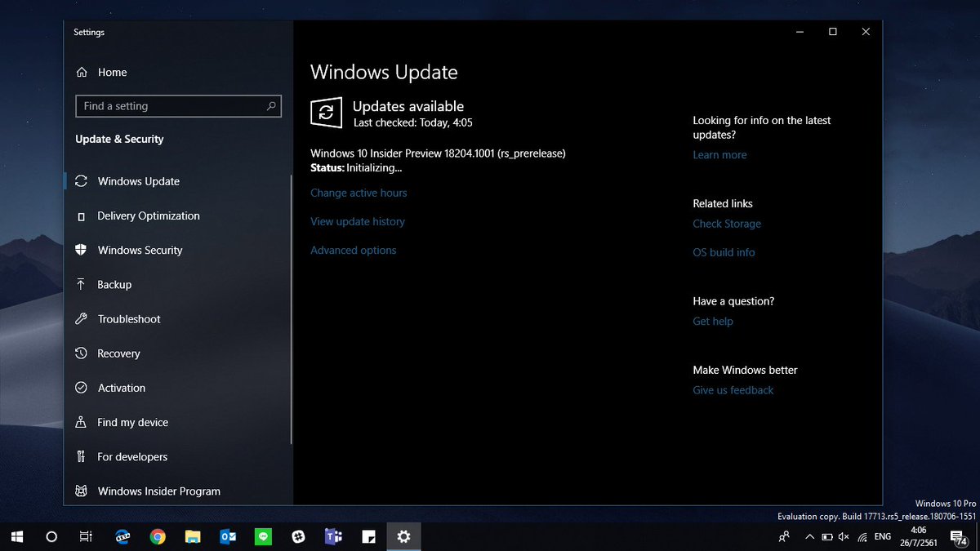Open Troubleshoot settings page
The width and height of the screenshot is (980, 551).
(178, 319)
